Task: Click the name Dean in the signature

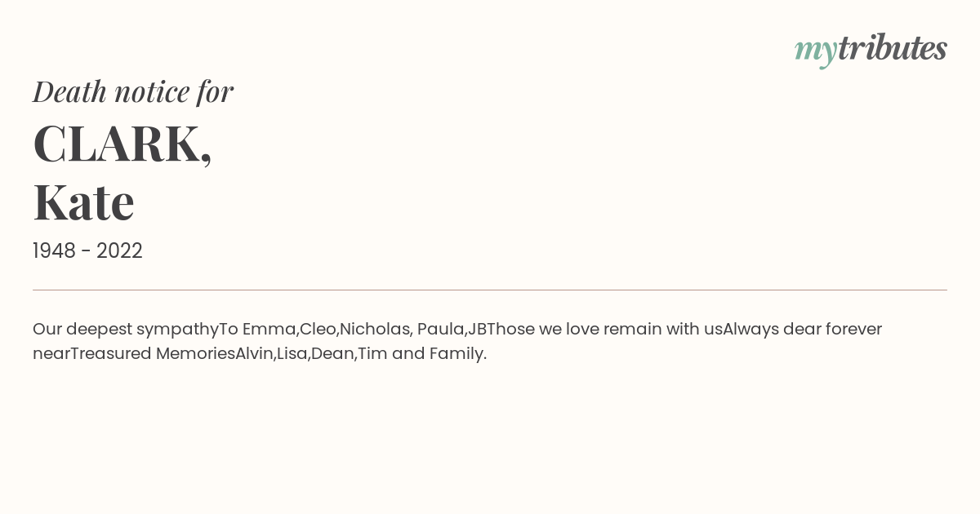Action: (332, 354)
